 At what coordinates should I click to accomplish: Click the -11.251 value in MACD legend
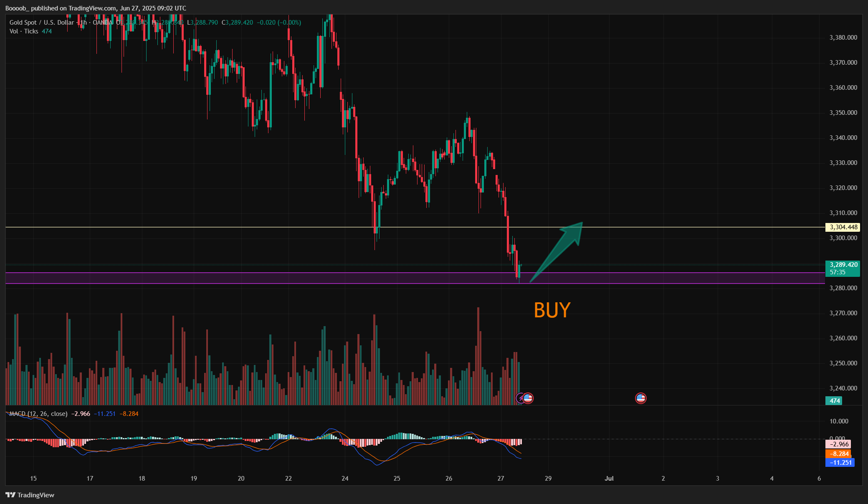(105, 414)
